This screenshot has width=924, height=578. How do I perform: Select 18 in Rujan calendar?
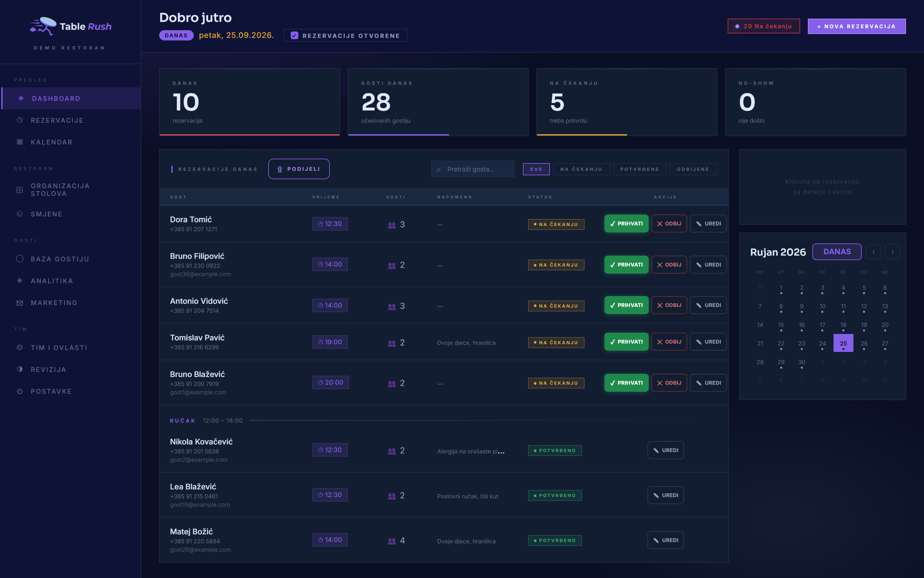(x=843, y=325)
